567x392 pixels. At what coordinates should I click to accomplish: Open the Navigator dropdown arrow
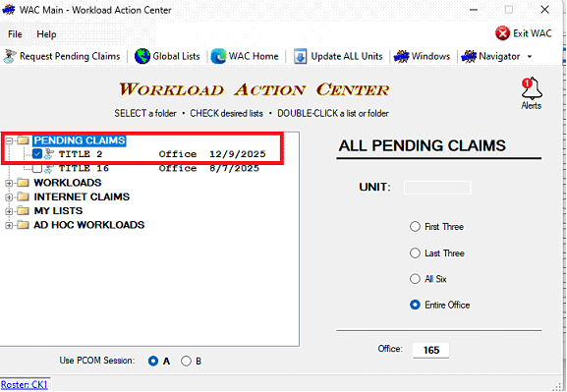[530, 56]
